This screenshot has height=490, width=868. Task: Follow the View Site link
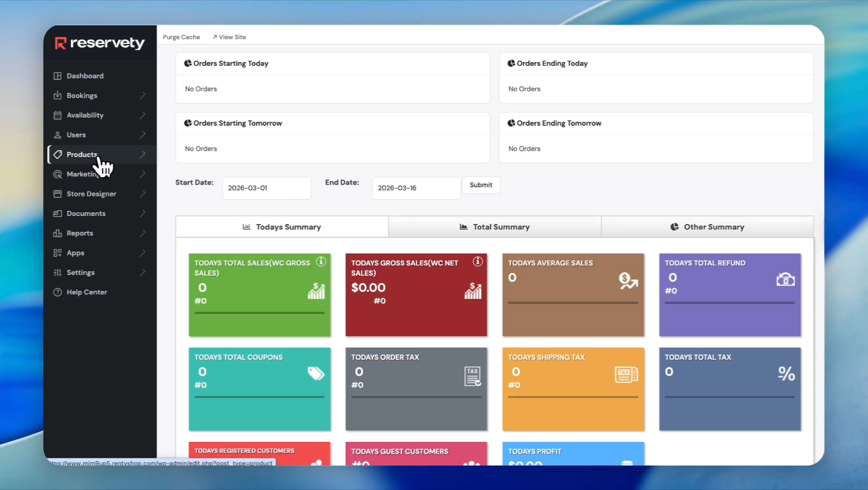pos(229,37)
